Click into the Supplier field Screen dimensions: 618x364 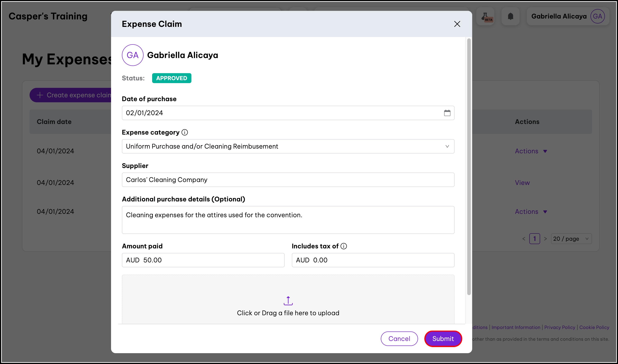288,180
